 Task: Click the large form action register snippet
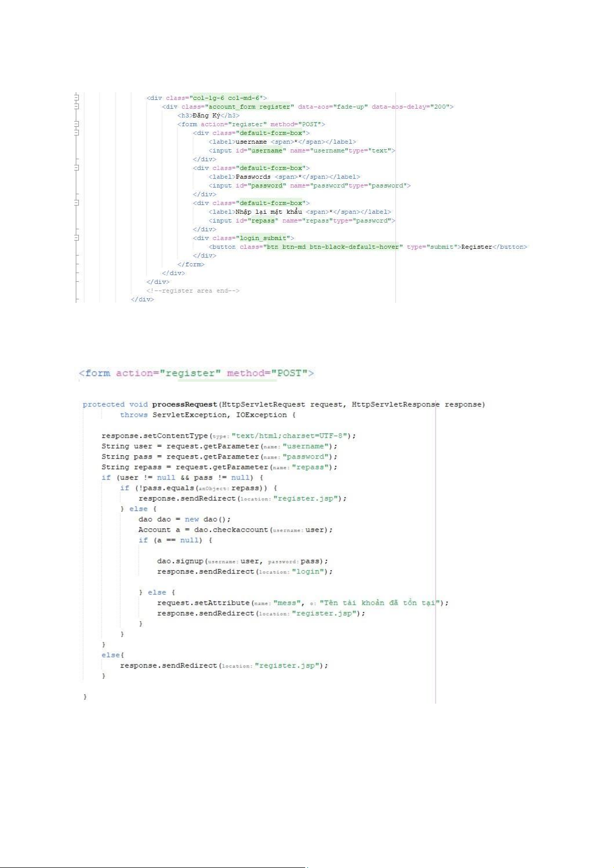tap(196, 373)
